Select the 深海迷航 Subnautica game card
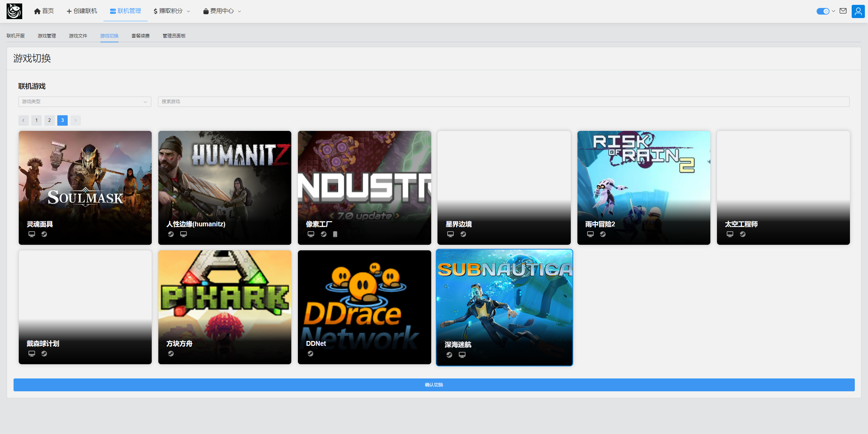The height and width of the screenshot is (434, 868). click(504, 308)
